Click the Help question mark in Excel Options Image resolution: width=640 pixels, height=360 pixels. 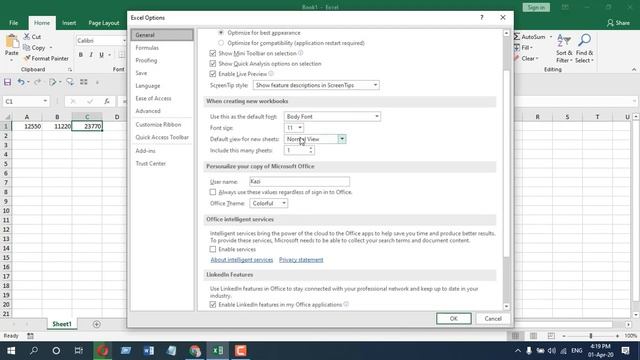click(482, 18)
